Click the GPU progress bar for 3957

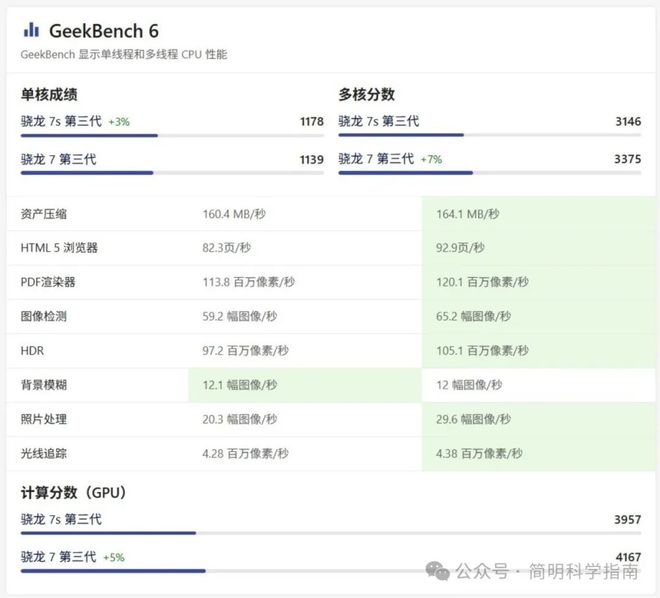(331, 533)
